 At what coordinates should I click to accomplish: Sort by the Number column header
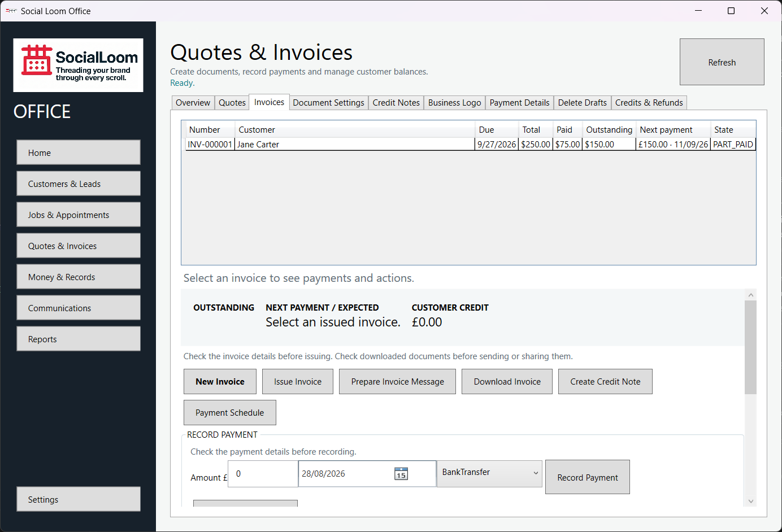pyautogui.click(x=210, y=130)
